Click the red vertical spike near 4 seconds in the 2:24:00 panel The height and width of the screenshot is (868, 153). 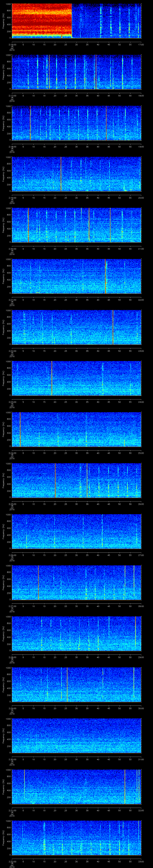[x=20, y=429]
